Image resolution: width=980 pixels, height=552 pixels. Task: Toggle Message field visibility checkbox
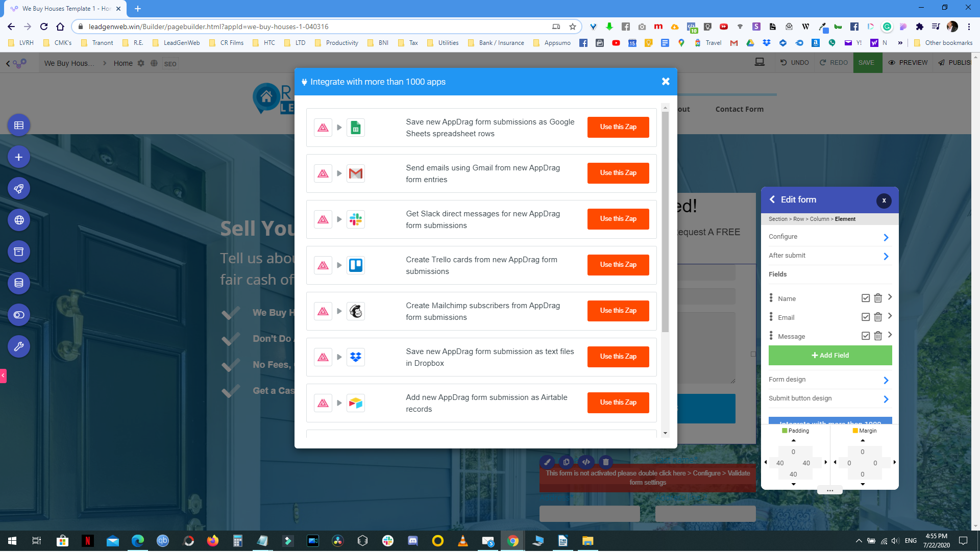pos(864,336)
